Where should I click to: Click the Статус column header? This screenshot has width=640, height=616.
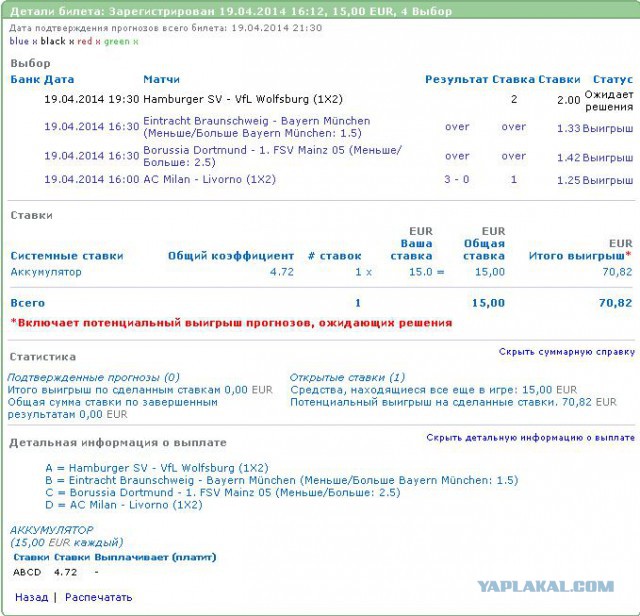(x=612, y=79)
